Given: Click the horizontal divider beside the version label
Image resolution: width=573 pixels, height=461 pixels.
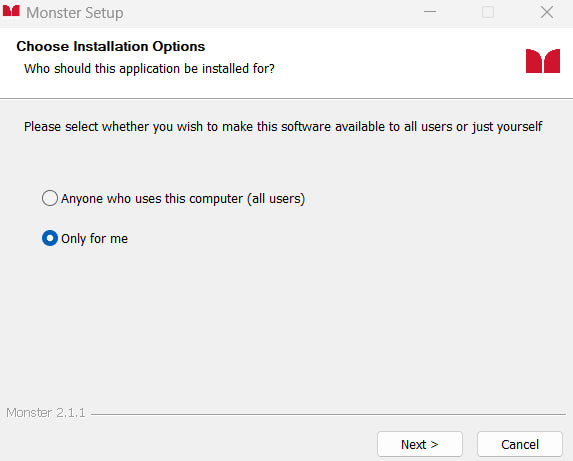Looking at the screenshot, I should coord(328,414).
